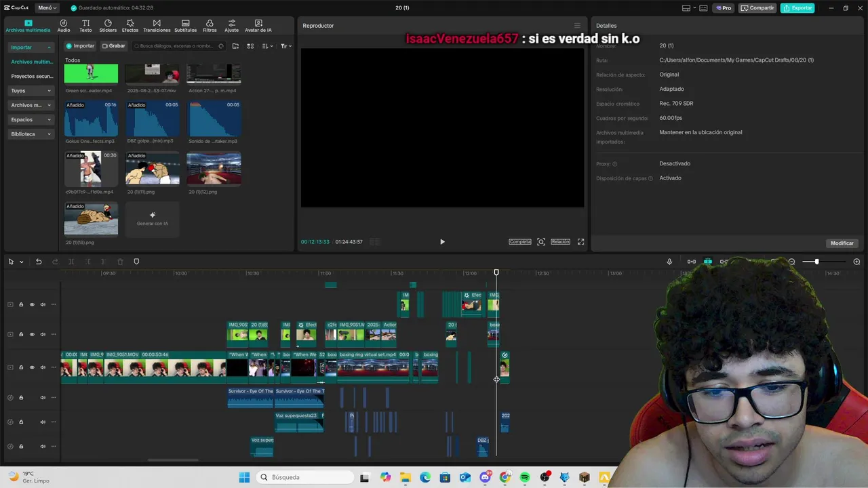This screenshot has height=488, width=868.
Task: Open the Audio panel
Action: click(x=64, y=26)
